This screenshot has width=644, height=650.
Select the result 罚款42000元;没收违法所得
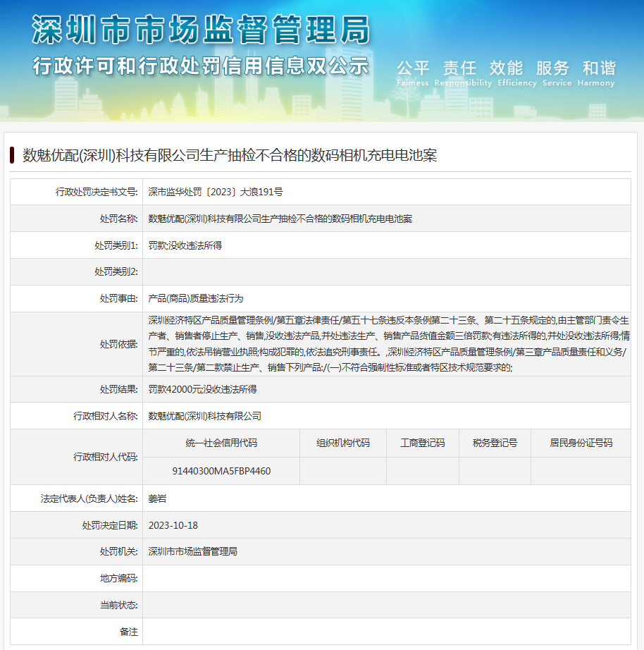tap(202, 389)
